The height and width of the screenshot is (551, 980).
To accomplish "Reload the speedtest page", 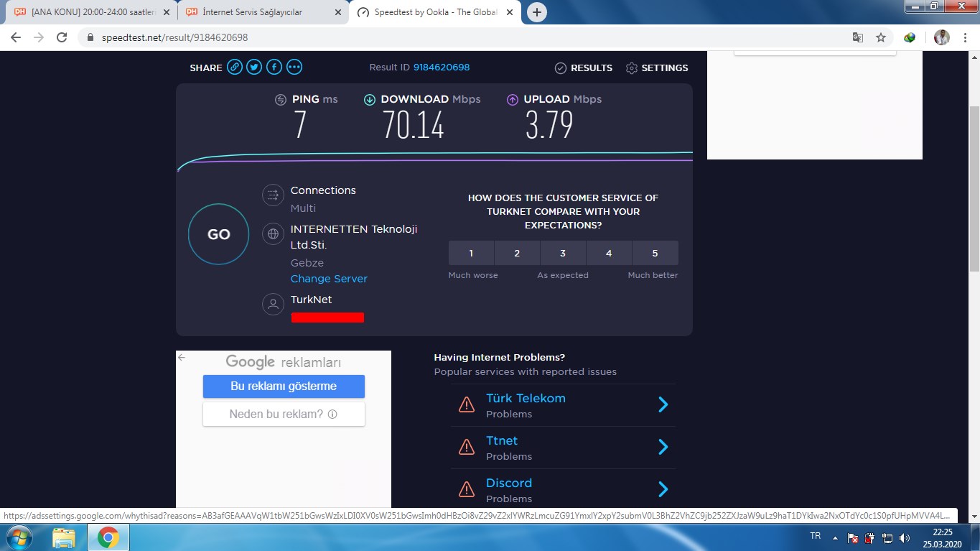I will (62, 37).
